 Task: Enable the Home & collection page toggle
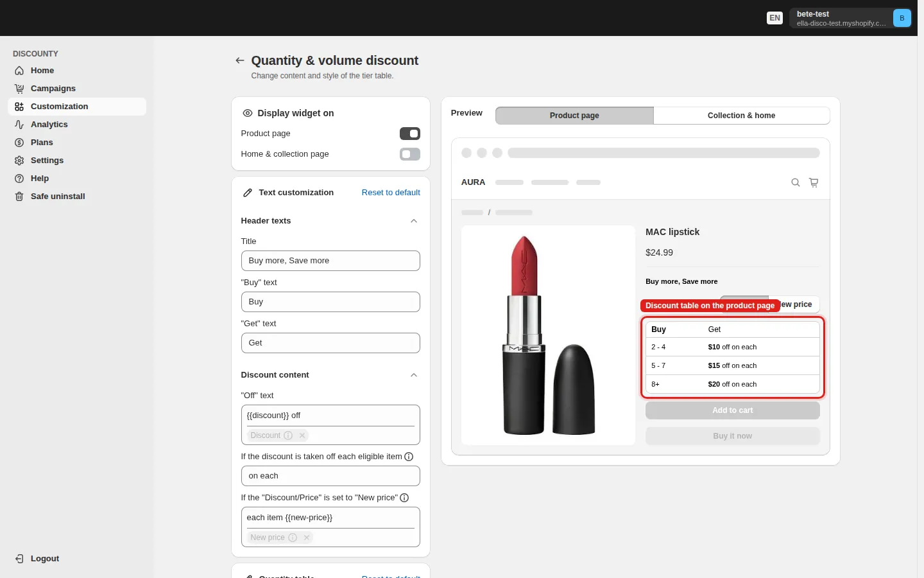click(410, 154)
